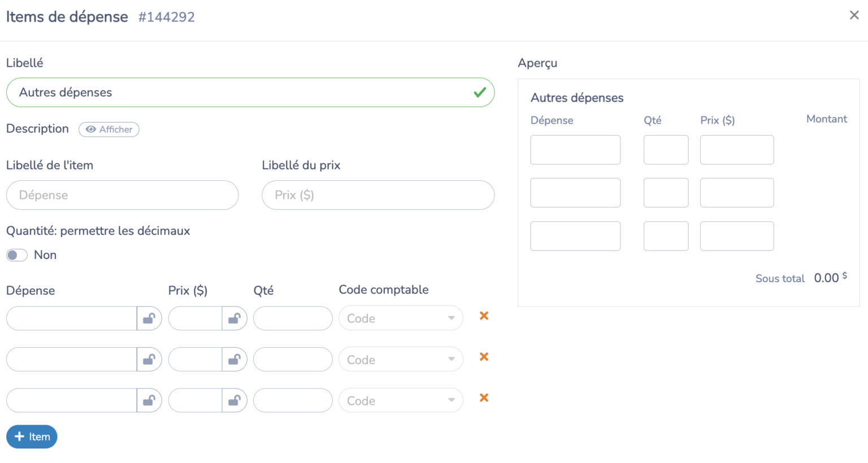Click first Dépense box in Aperçu preview
This screenshot has width=868, height=463.
point(575,150)
